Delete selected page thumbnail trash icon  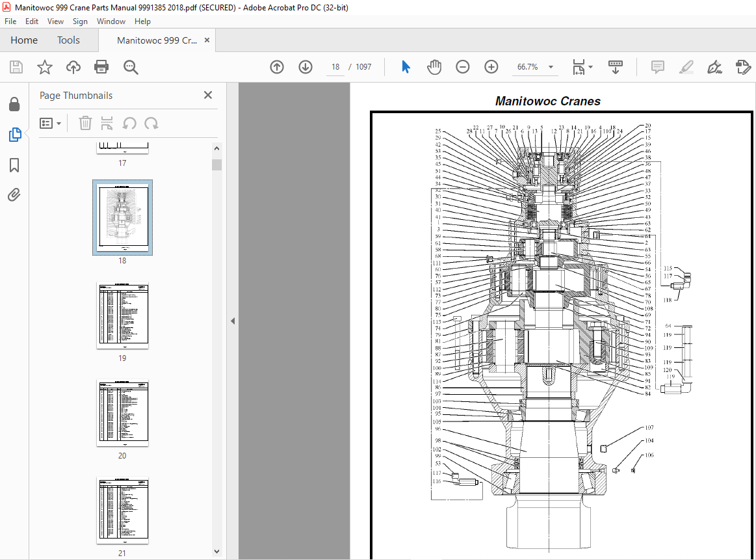point(85,124)
